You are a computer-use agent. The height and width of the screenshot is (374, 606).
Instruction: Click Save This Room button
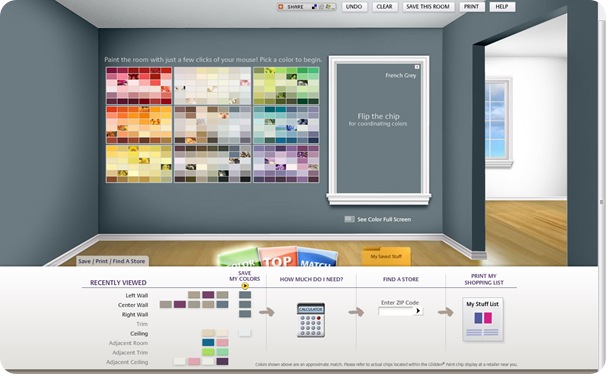click(x=428, y=7)
